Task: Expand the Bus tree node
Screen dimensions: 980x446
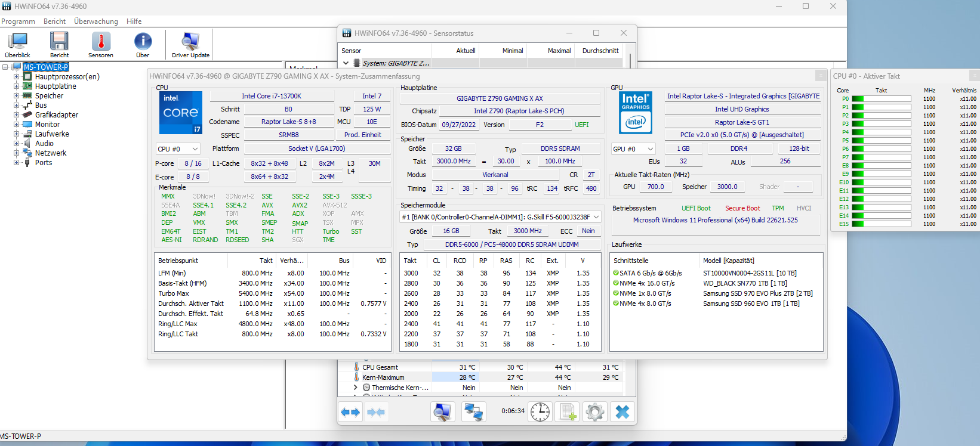Action: 17,106
